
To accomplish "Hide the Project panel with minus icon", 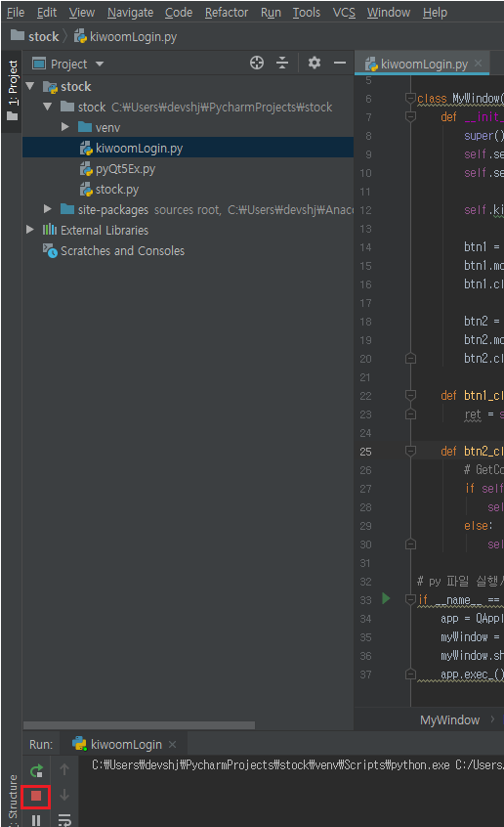I will [340, 64].
